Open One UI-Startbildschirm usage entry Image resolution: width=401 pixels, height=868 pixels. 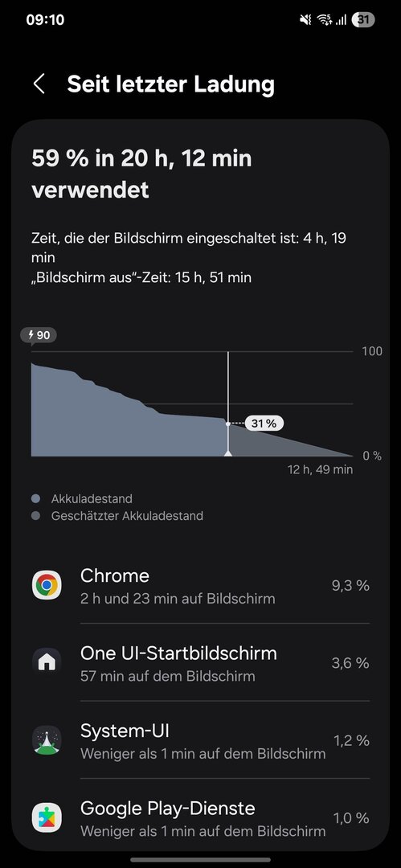pos(201,662)
